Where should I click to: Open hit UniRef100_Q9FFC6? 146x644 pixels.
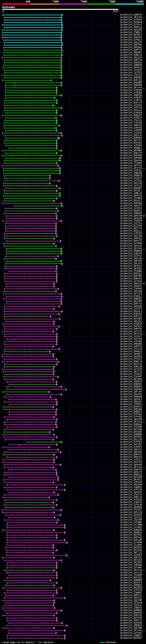131,50
